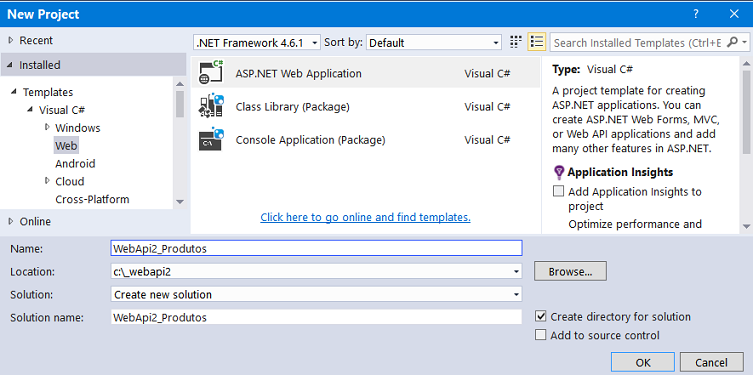Click into the Solution name field
Screen dimensions: 753x375
point(316,317)
